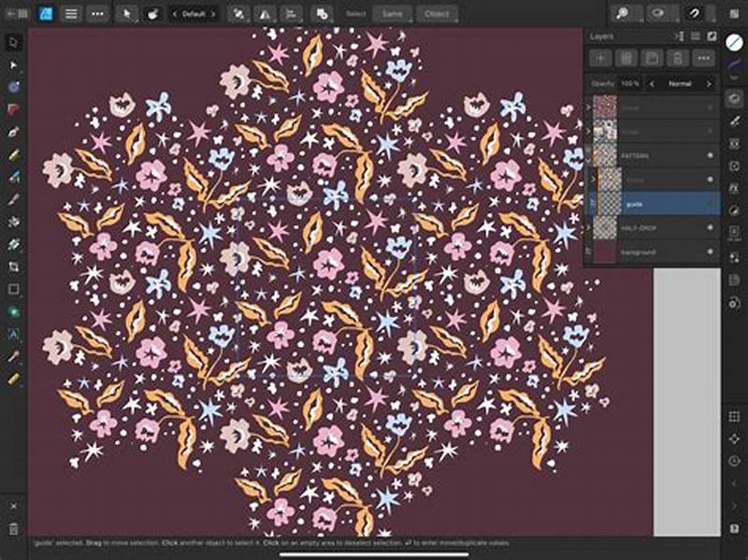The height and width of the screenshot is (560, 748).
Task: Open the Default preset dropdown
Action: click(x=194, y=13)
